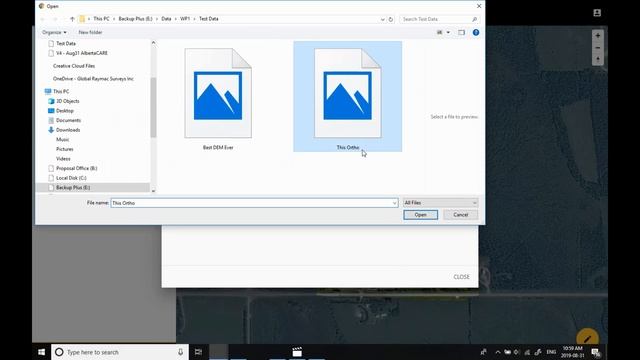Click navigation pane scrollbar up arrow
Image resolution: width=640 pixels, height=360 pixels.
click(x=153, y=42)
